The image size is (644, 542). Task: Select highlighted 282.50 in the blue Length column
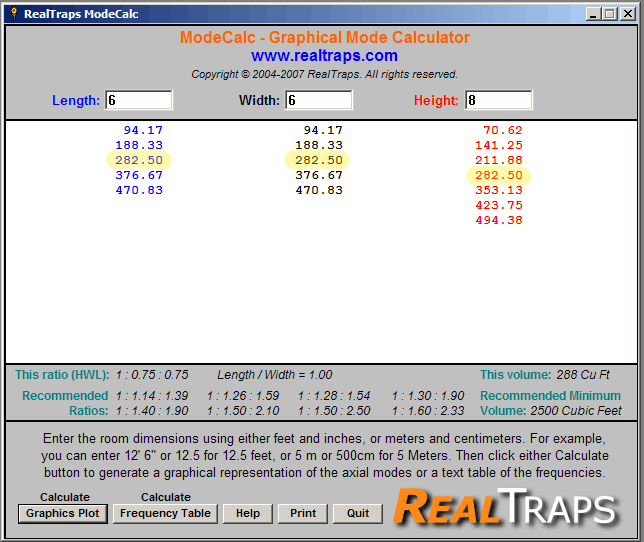(x=139, y=160)
